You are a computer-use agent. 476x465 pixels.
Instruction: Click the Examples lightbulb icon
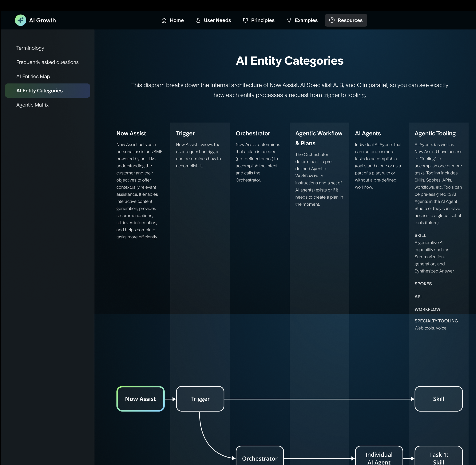(289, 20)
